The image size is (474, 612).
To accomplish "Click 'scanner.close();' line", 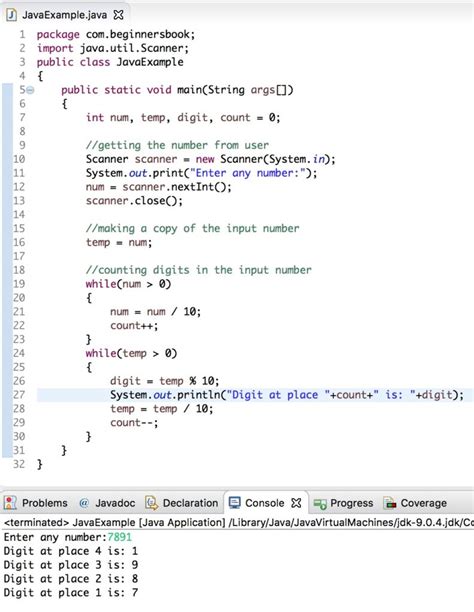I will click(x=134, y=201).
